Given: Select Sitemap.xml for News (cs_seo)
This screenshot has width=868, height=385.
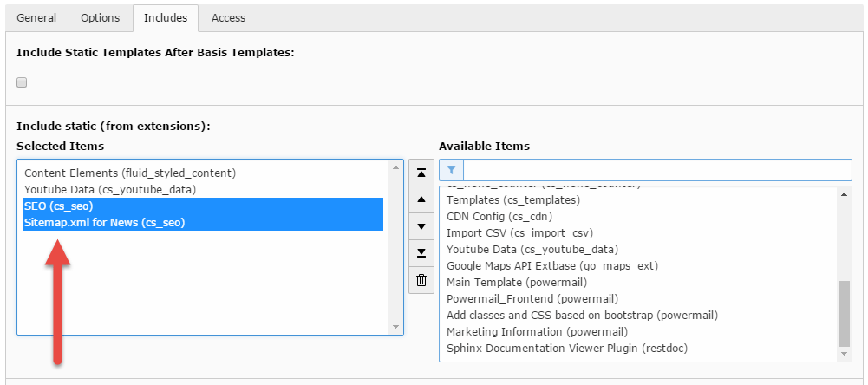Looking at the screenshot, I should click(104, 223).
